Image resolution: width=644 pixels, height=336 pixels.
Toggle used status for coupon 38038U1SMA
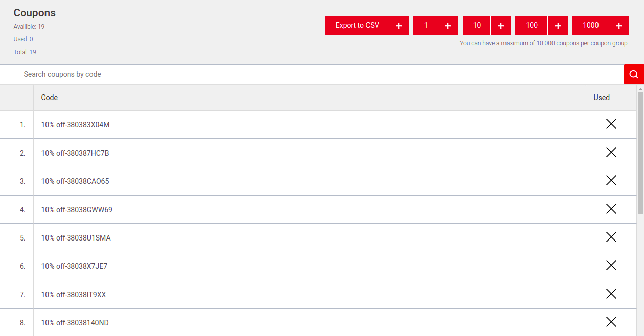tap(611, 237)
